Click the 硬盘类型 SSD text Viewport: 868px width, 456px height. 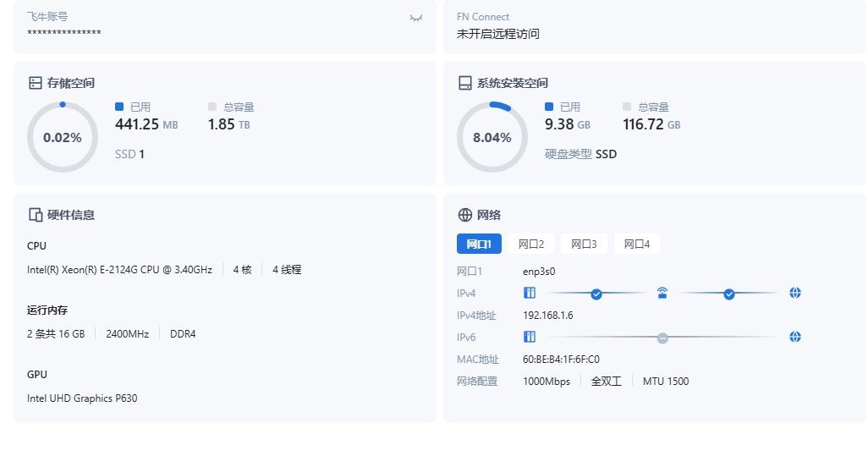click(x=580, y=154)
